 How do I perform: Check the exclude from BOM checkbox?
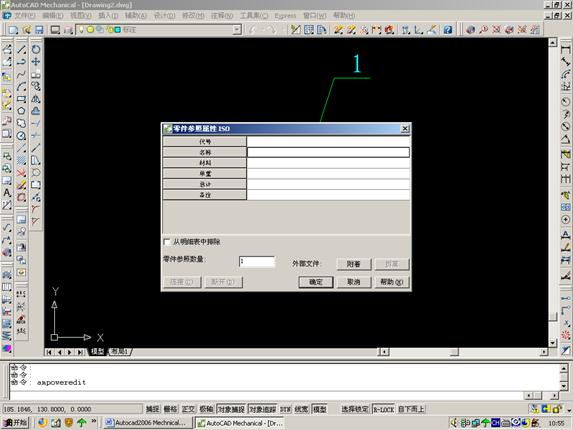pyautogui.click(x=167, y=242)
